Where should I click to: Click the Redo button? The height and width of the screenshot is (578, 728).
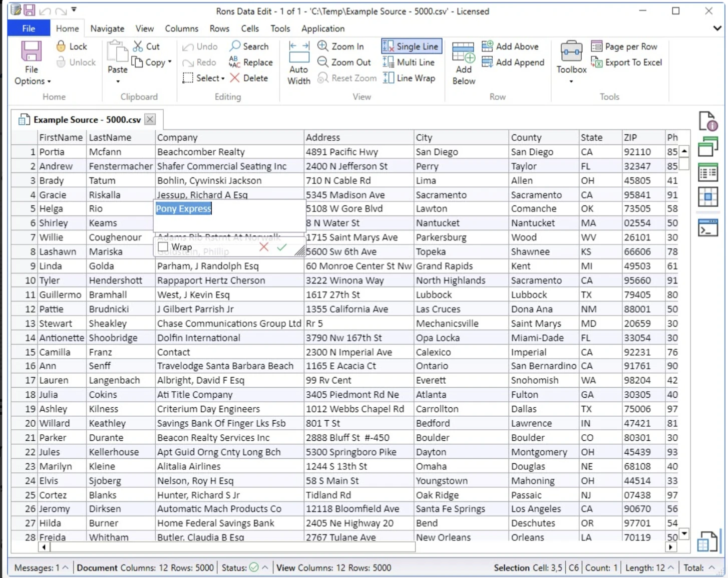click(199, 63)
